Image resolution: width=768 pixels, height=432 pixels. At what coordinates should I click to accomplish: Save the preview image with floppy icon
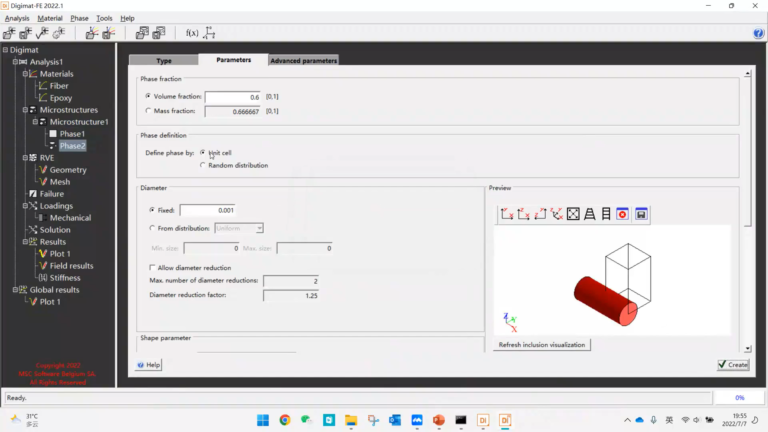pyautogui.click(x=641, y=214)
